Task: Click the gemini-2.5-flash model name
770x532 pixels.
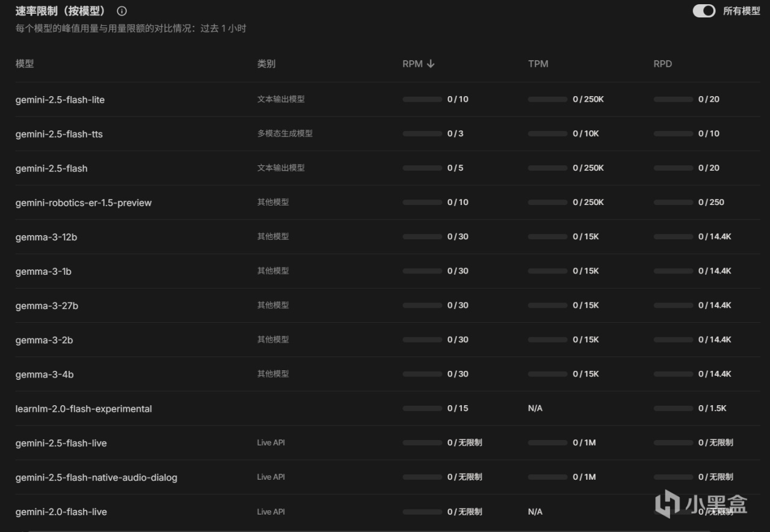Action: point(52,168)
